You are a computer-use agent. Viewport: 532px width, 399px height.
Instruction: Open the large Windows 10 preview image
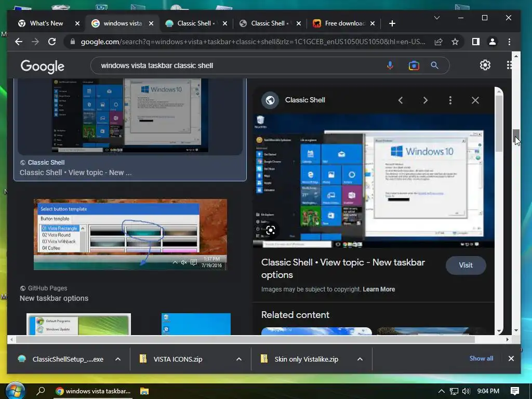(374, 180)
